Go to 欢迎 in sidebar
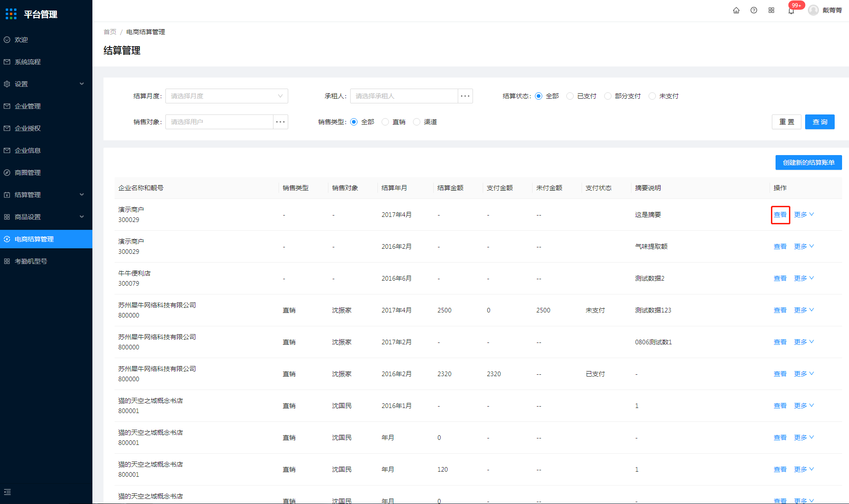The height and width of the screenshot is (504, 849). 46,40
